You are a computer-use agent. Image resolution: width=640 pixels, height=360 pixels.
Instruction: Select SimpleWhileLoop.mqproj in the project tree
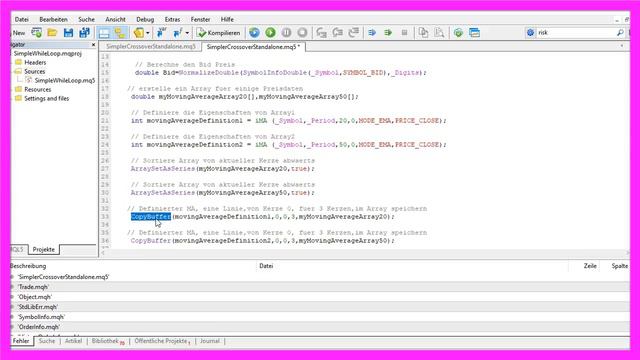tap(47, 53)
